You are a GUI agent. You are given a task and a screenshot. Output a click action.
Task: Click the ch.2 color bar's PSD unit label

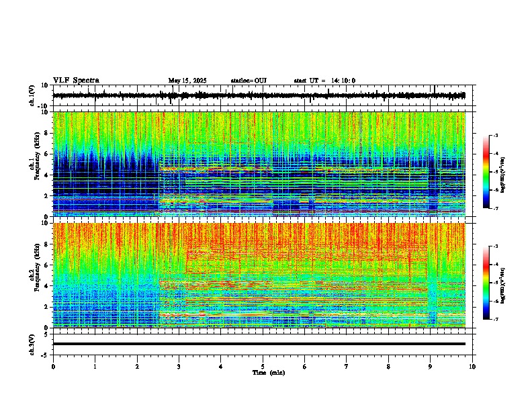(x=503, y=285)
